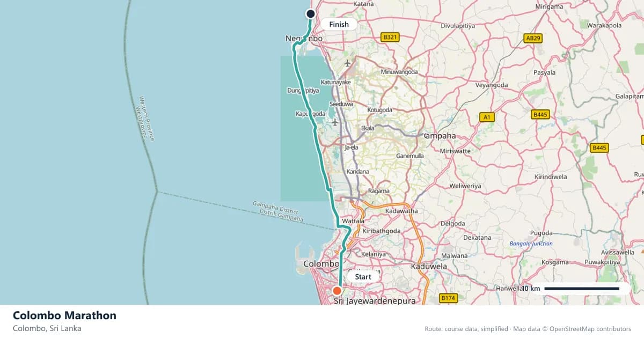Click the Seeduwa town label
The height and width of the screenshot is (338, 644).
[x=341, y=104]
